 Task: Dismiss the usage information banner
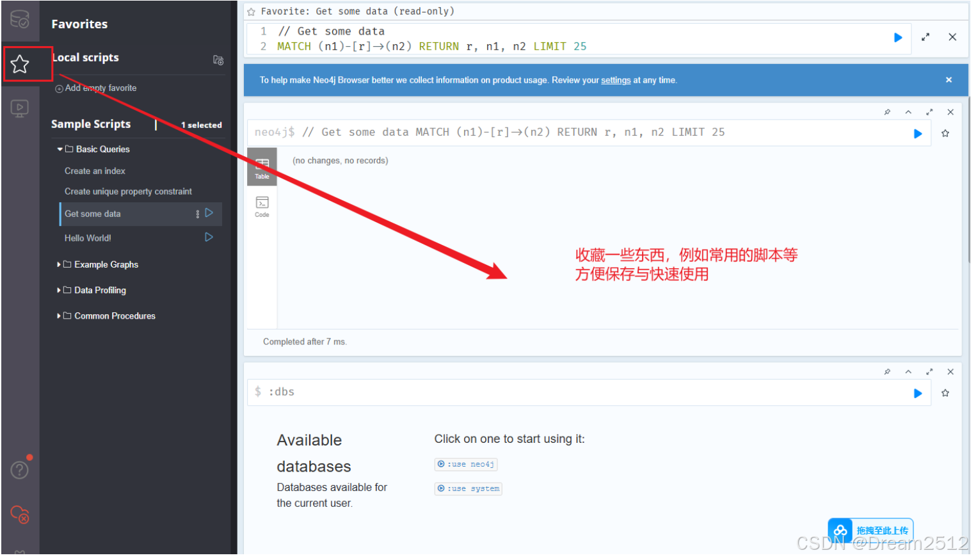coord(949,80)
